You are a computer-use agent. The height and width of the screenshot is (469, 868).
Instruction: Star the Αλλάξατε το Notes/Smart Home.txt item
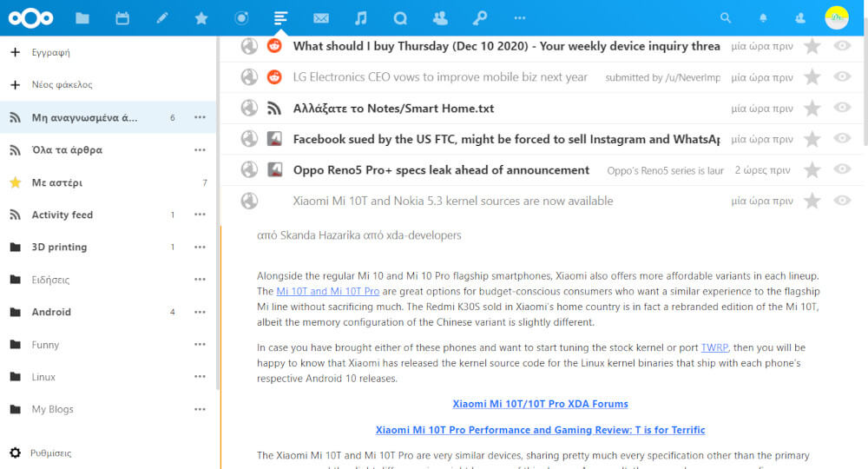(x=812, y=108)
